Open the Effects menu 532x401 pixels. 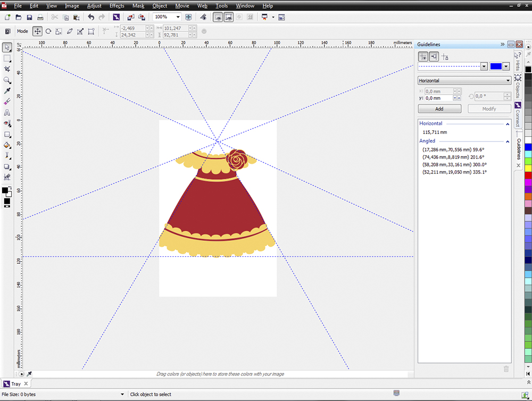(117, 6)
